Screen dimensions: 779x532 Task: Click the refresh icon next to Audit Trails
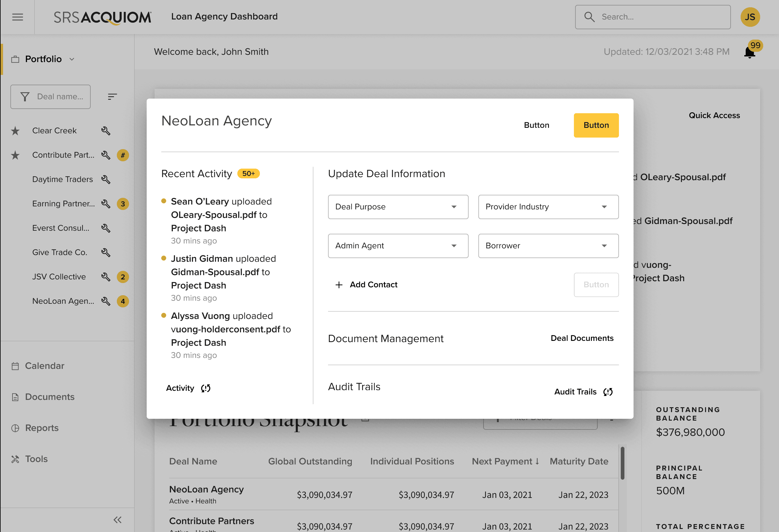pos(608,392)
